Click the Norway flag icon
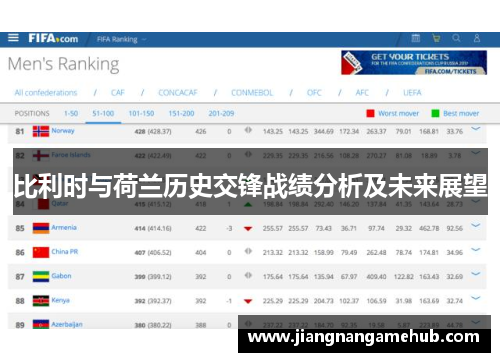 pos(41,131)
